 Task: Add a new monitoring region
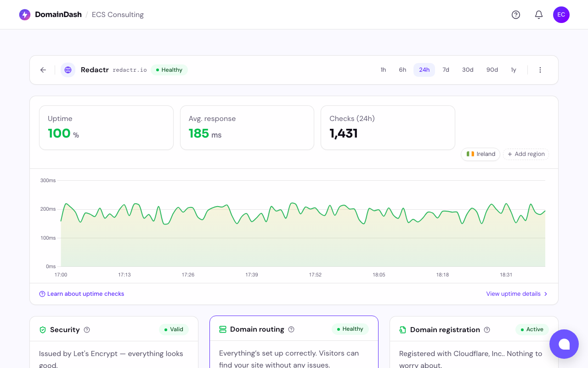(x=526, y=154)
